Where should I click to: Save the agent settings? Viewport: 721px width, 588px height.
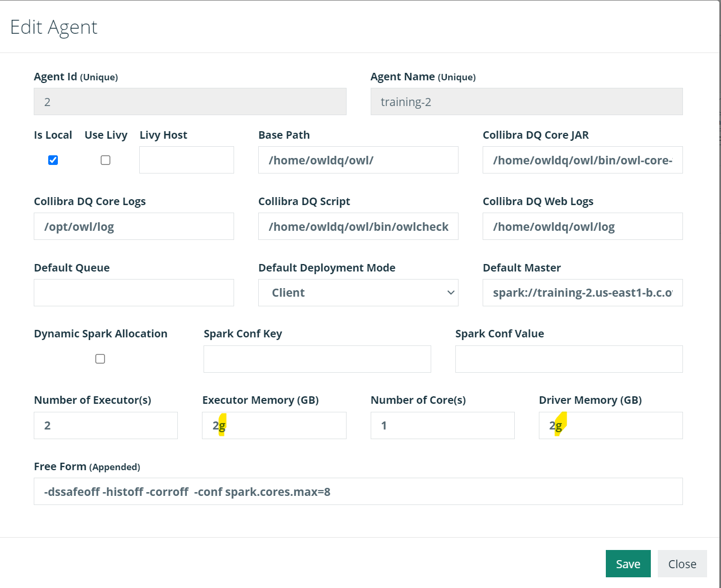pyautogui.click(x=628, y=564)
